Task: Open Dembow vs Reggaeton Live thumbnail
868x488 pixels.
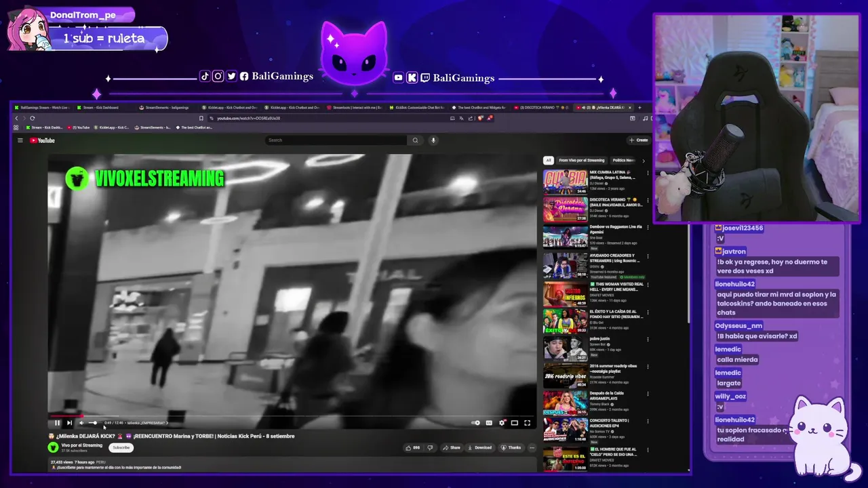Action: click(565, 237)
